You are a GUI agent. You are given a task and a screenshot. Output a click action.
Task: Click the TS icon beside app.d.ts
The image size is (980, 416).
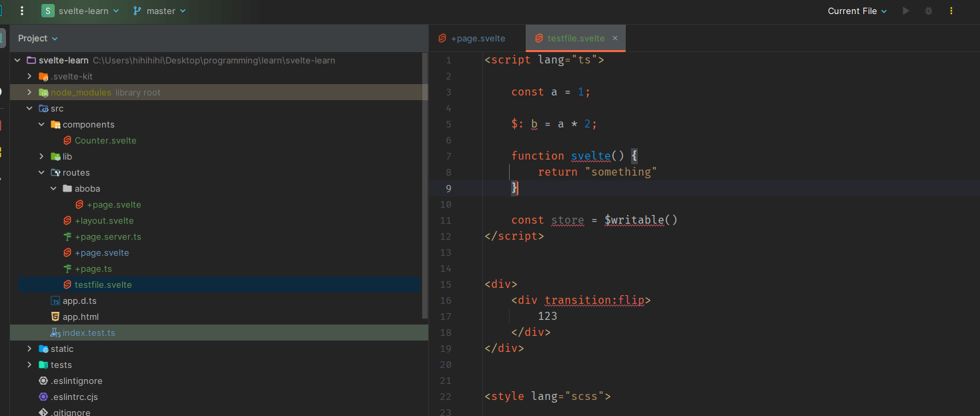pos(55,300)
